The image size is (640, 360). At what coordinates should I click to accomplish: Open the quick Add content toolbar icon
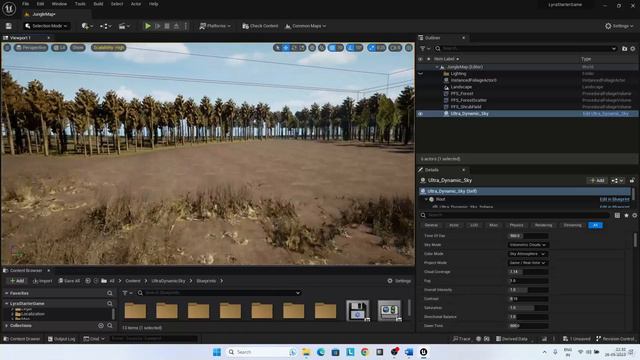click(87, 26)
